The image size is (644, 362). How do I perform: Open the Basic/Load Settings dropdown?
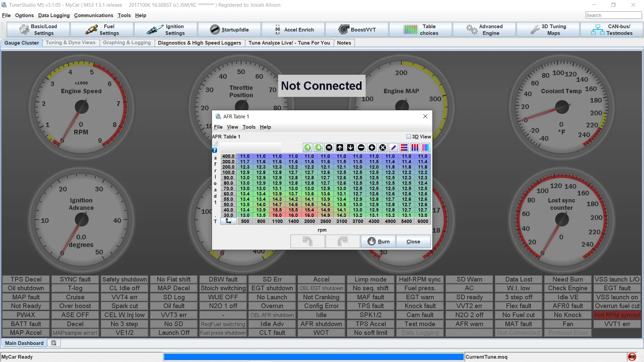click(38, 29)
